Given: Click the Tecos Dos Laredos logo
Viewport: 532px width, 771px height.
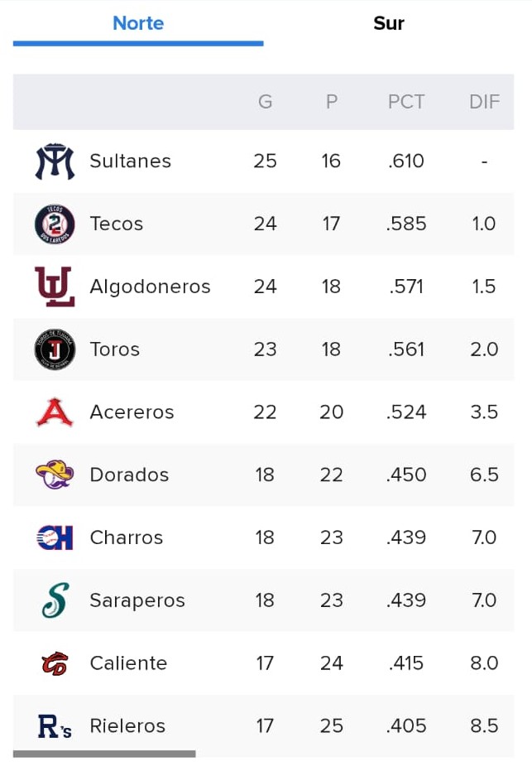Looking at the screenshot, I should (55, 224).
